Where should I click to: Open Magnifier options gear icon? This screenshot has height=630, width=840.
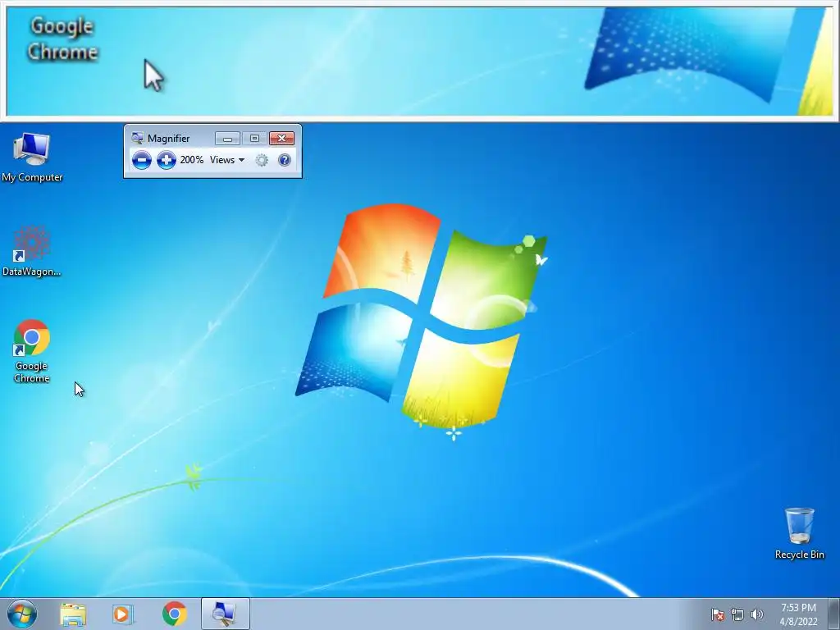(x=262, y=160)
